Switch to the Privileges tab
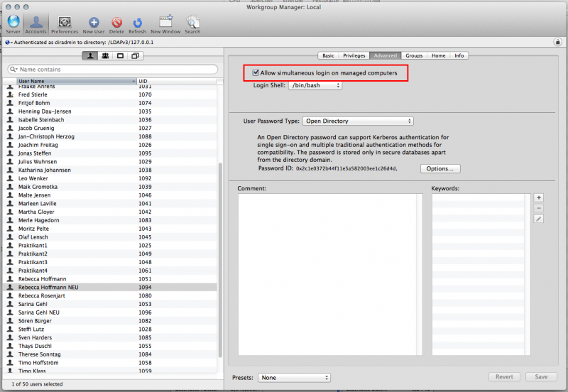 tap(354, 55)
